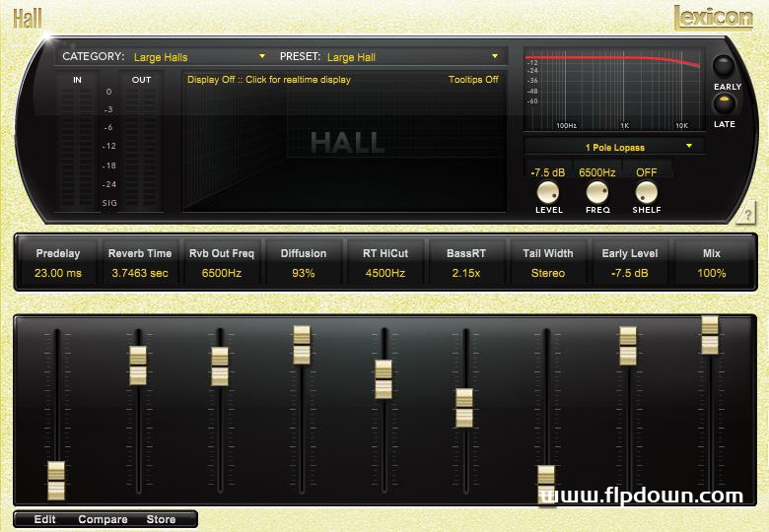Image resolution: width=769 pixels, height=532 pixels.
Task: Click Edit button
Action: pyautogui.click(x=44, y=519)
